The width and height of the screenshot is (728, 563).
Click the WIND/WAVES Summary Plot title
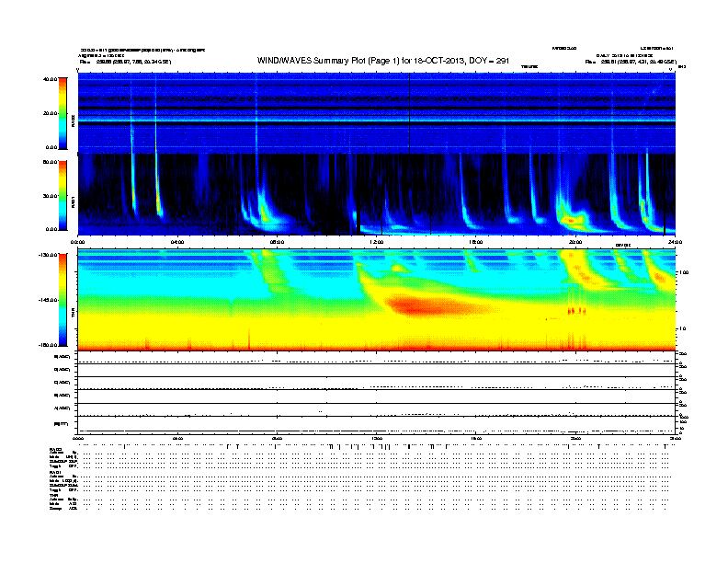(x=383, y=61)
